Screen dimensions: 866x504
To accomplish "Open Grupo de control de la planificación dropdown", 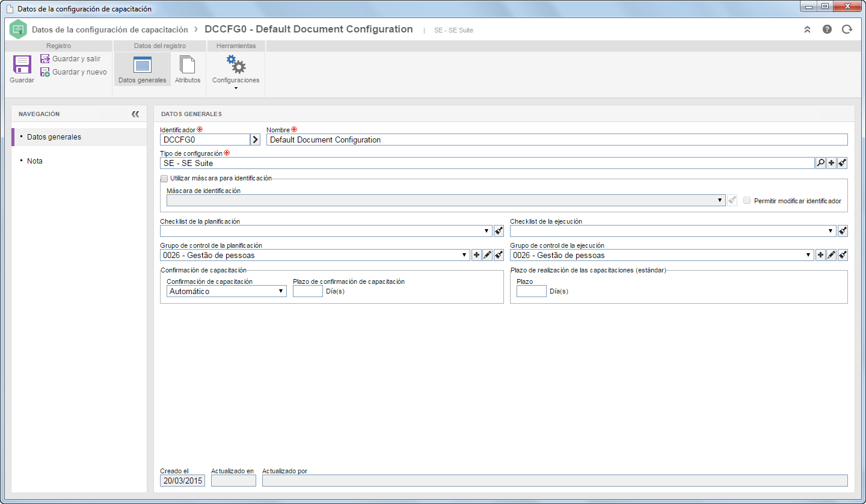I will (x=315, y=255).
